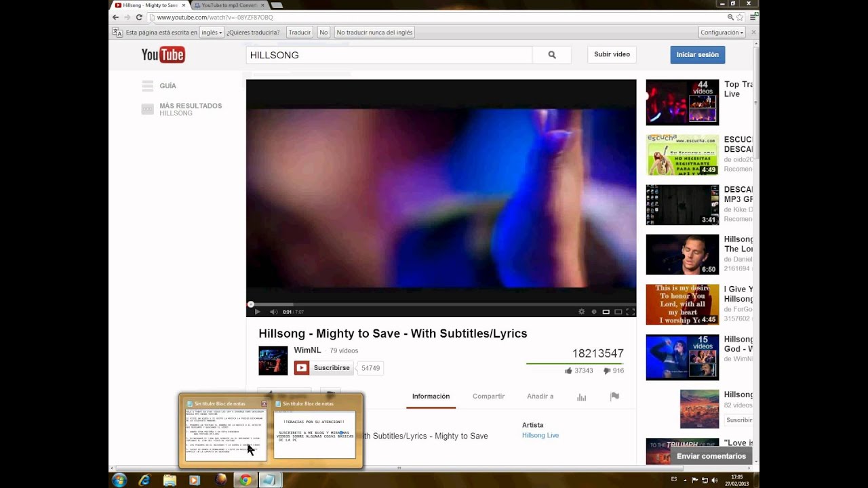Click the thumbs up like icon
This screenshot has width=868, height=488.
pyautogui.click(x=568, y=371)
